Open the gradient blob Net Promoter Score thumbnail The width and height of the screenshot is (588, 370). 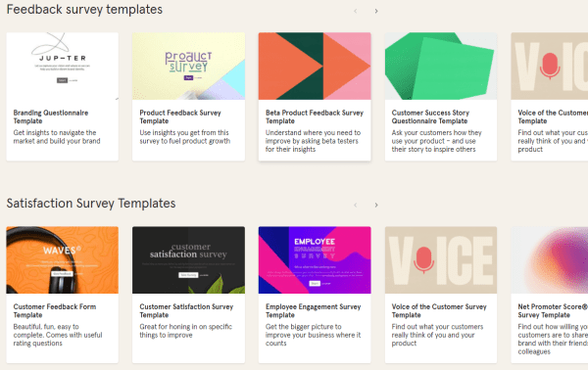coord(550,260)
